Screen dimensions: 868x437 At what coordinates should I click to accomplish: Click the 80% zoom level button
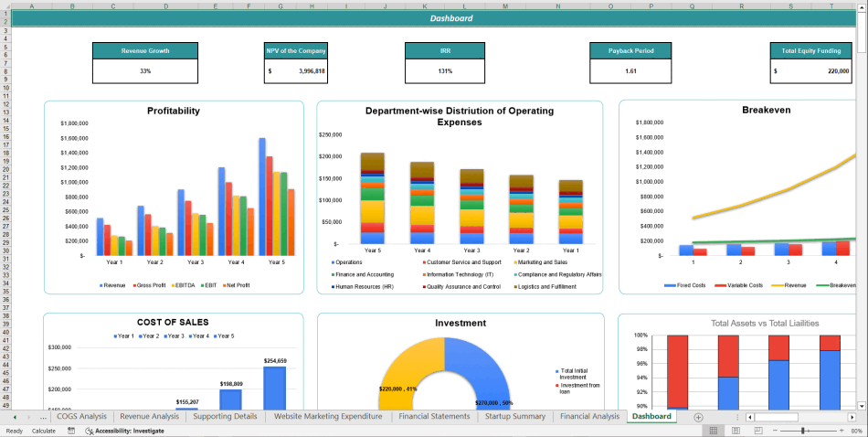856,430
